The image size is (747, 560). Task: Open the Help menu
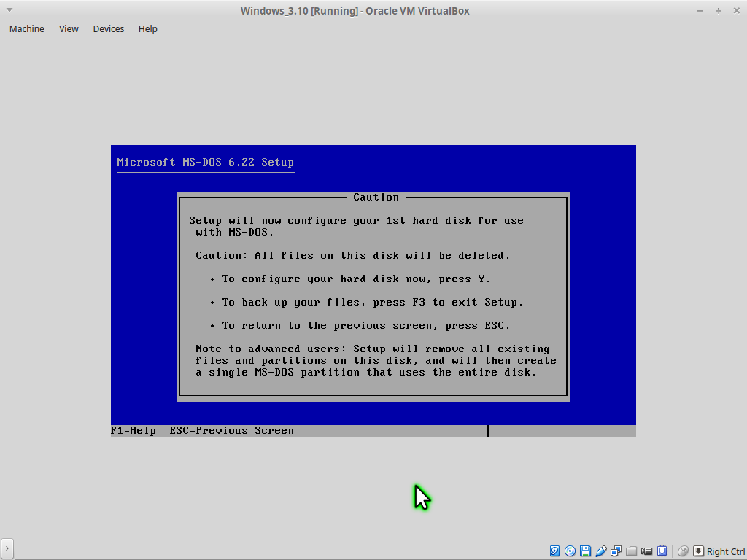pos(148,29)
